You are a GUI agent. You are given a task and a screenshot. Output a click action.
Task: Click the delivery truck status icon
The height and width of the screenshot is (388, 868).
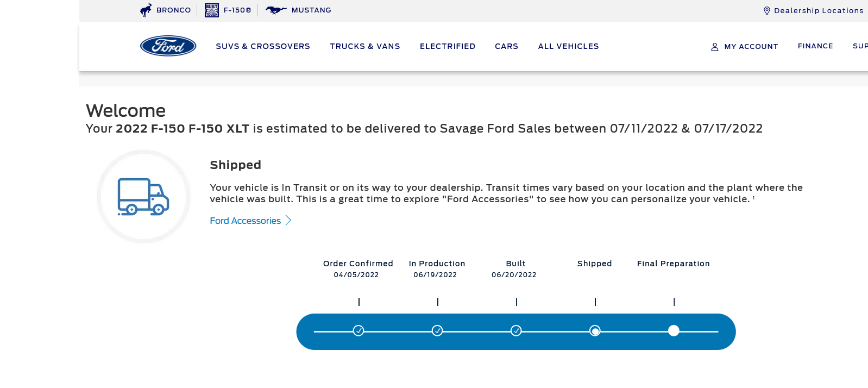point(143,197)
